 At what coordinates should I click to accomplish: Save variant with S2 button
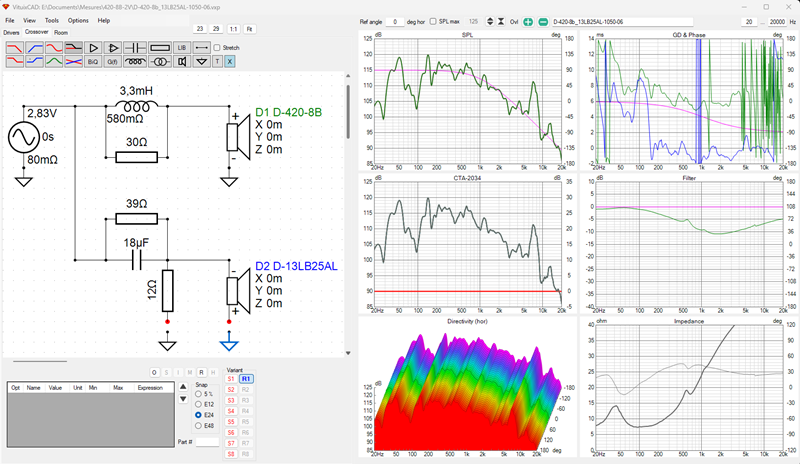coord(231,389)
